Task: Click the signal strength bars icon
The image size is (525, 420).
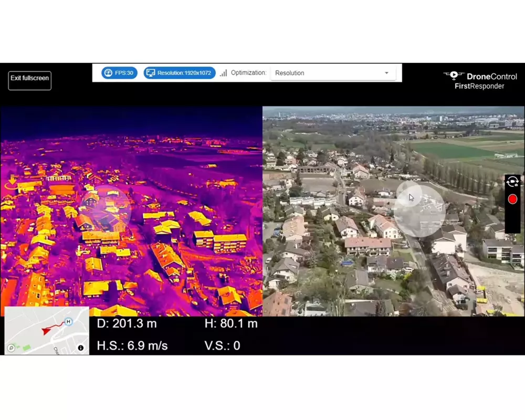Action: click(x=223, y=73)
